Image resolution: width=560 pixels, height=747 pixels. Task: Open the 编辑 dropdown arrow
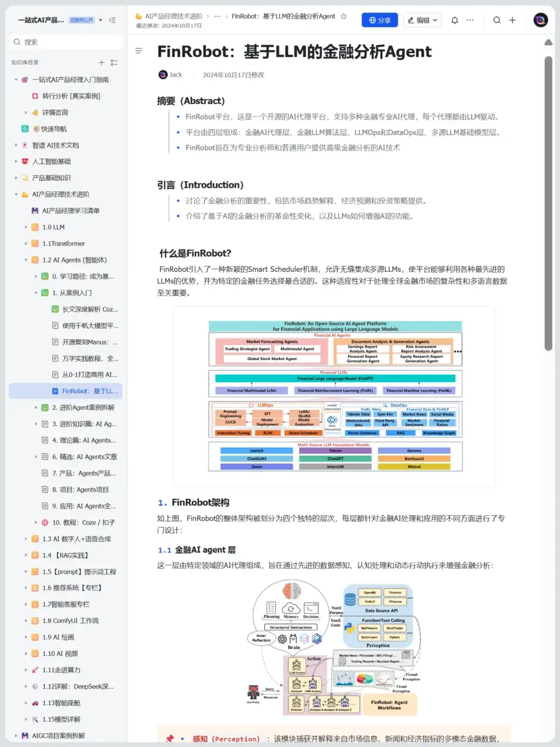tap(435, 20)
